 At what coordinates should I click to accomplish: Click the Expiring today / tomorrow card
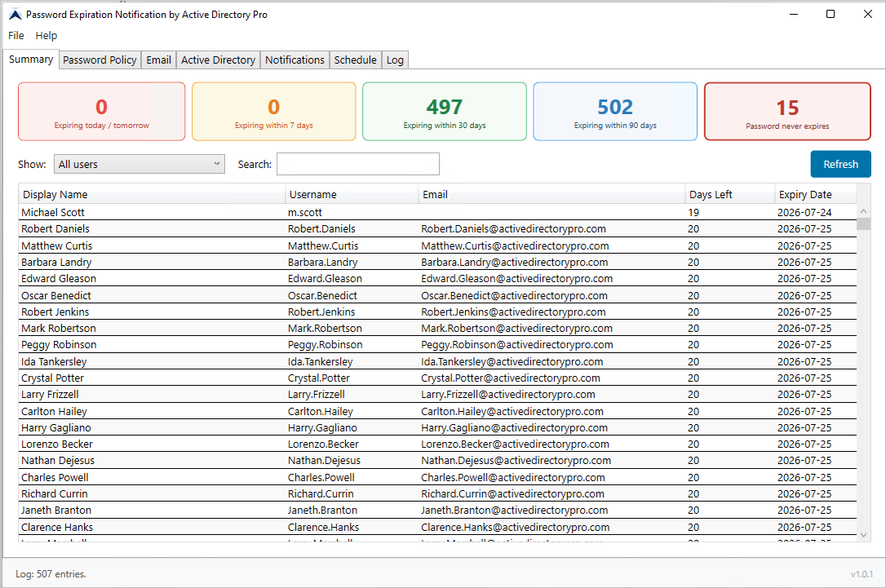pos(102,111)
